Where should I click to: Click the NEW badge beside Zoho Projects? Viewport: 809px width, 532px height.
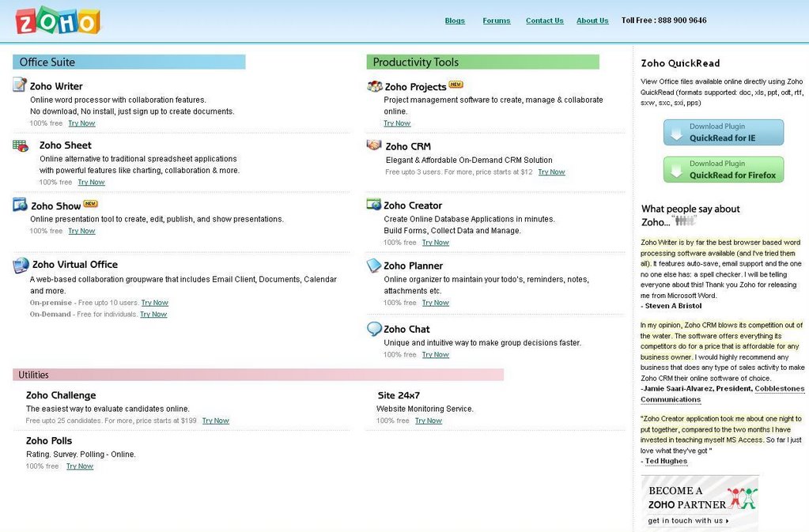456,85
